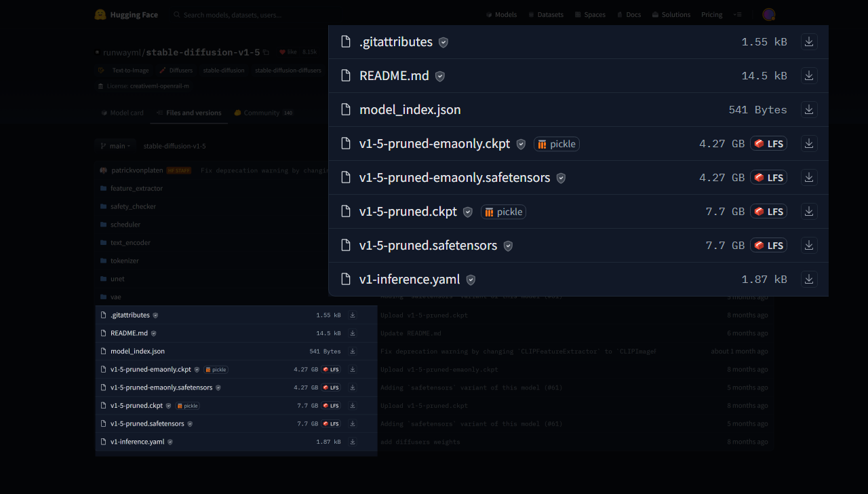Image resolution: width=868 pixels, height=494 pixels.
Task: Click the Text-to-Image tag
Action: [125, 70]
